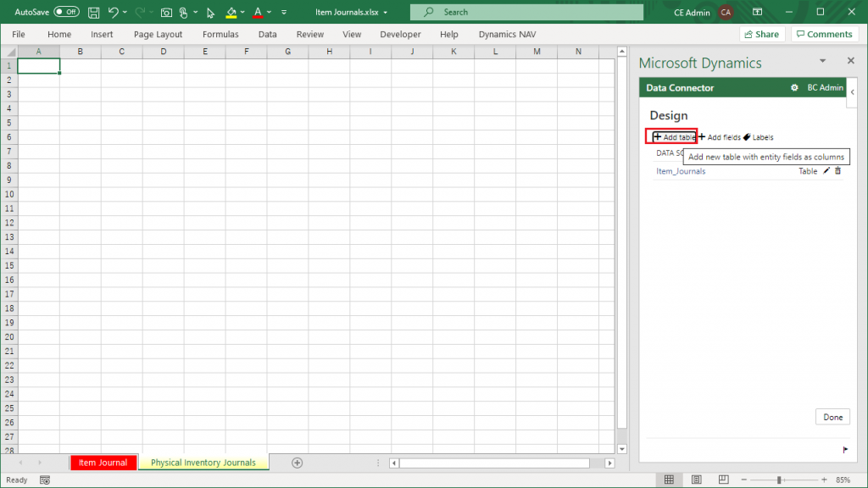Open the font color dropdown arrow
This screenshot has height=488, width=868.
coord(269,12)
